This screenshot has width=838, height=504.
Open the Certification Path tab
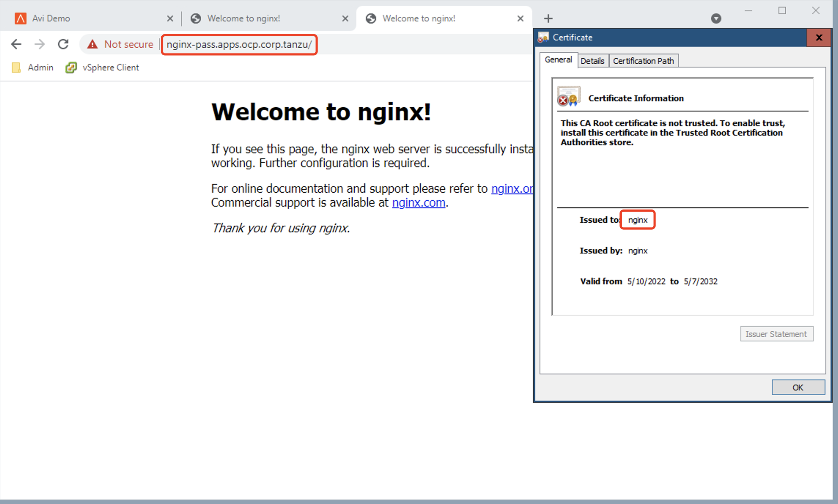click(643, 61)
